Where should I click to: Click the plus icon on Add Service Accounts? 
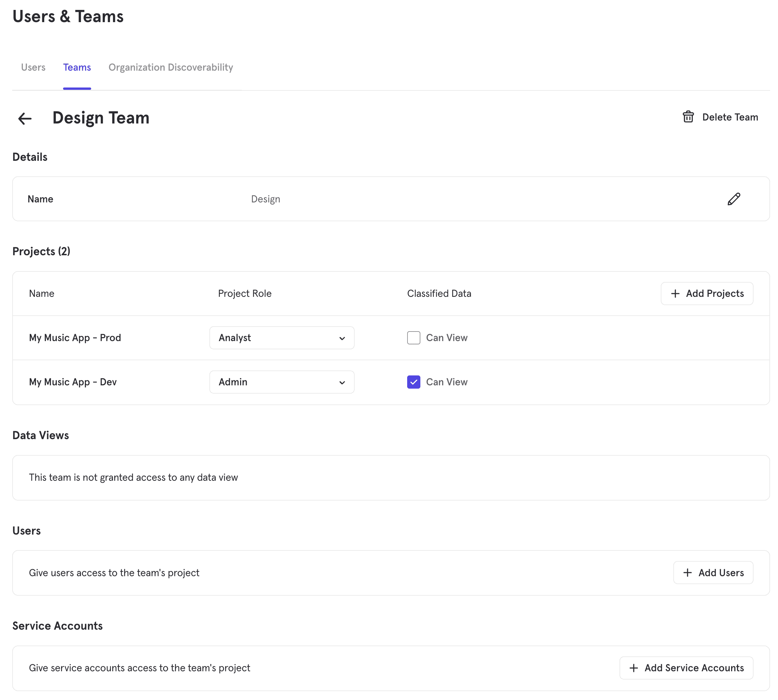click(x=633, y=668)
